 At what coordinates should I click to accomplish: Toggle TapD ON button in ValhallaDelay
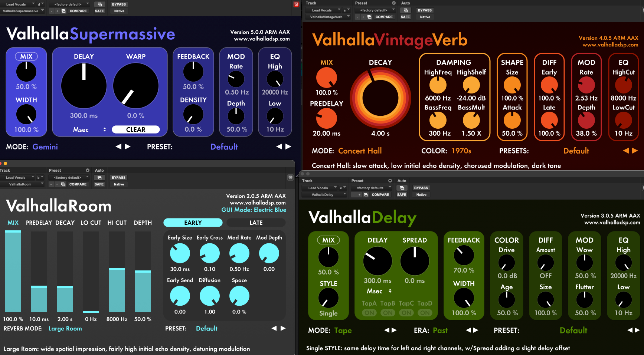(x=425, y=313)
